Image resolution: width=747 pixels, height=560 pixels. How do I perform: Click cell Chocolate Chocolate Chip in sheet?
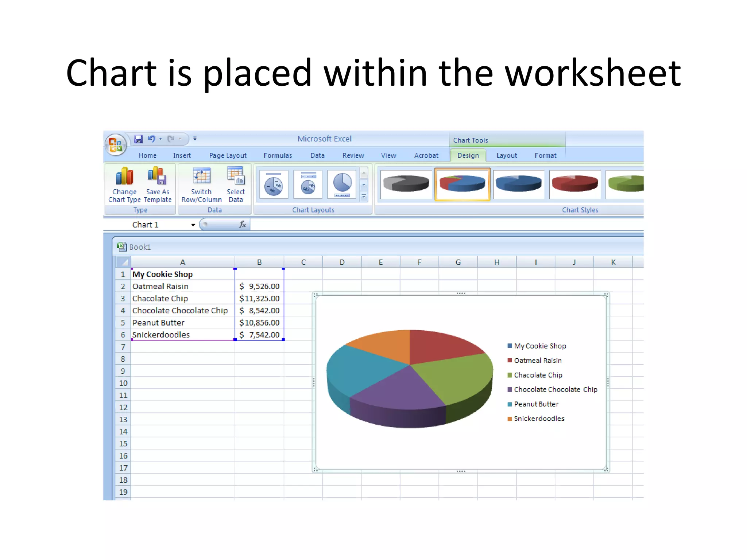tap(183, 310)
